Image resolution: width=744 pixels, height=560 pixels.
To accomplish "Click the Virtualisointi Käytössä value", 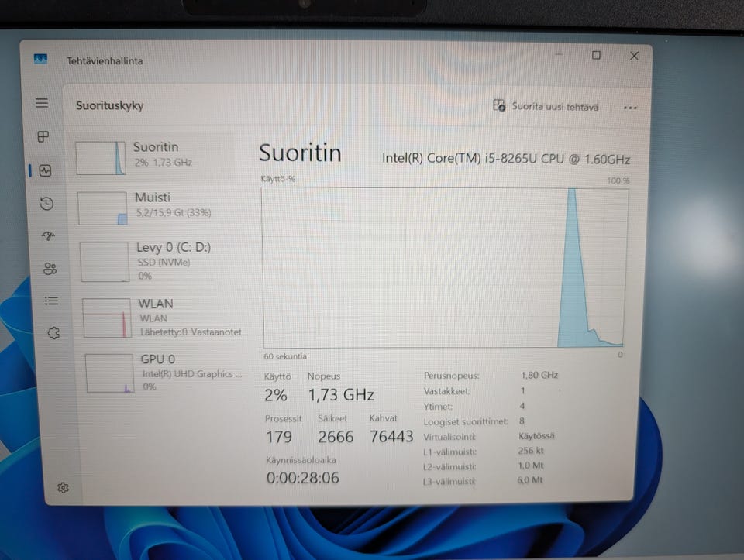I will (x=536, y=436).
